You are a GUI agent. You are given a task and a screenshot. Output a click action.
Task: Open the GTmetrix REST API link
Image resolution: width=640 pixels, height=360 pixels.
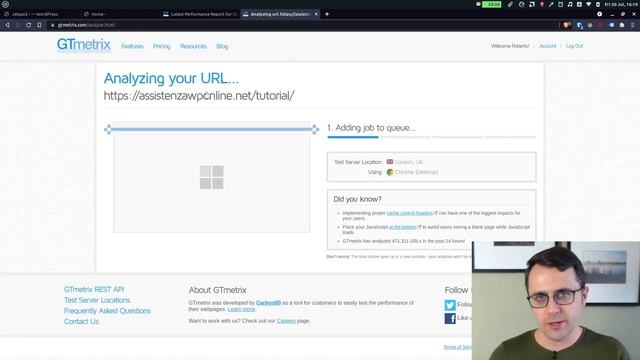point(94,289)
